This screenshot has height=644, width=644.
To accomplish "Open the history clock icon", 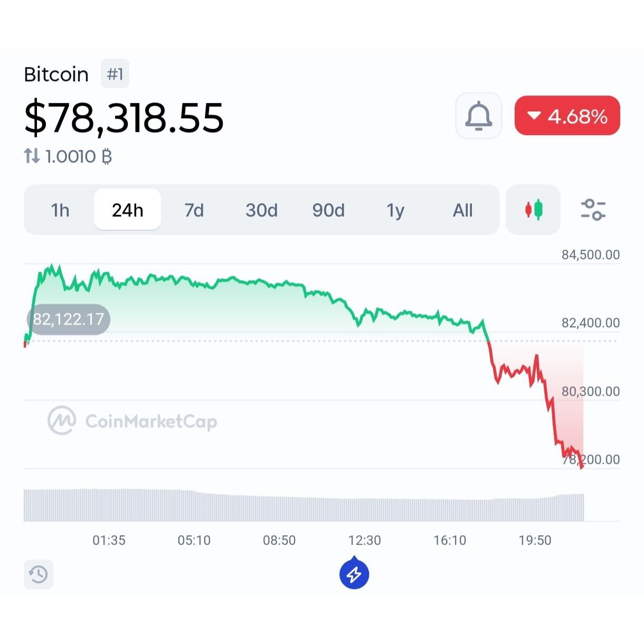I will (39, 574).
